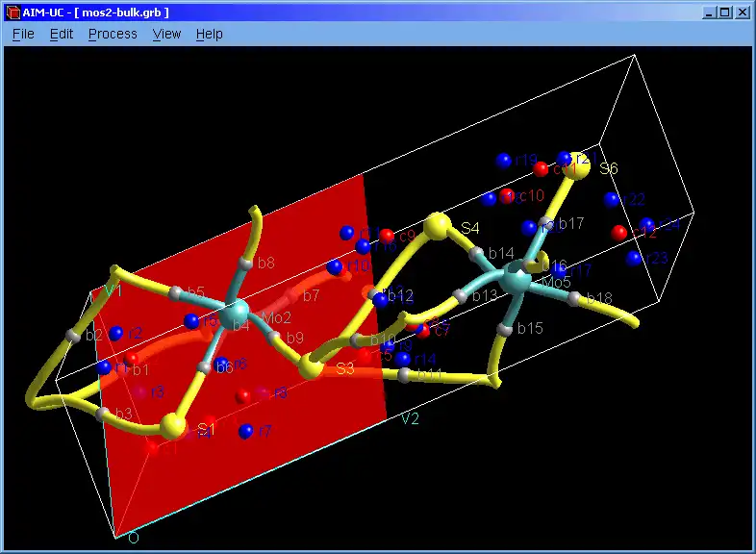Select the r23 ring critical point
This screenshot has height=554, width=756.
[634, 259]
